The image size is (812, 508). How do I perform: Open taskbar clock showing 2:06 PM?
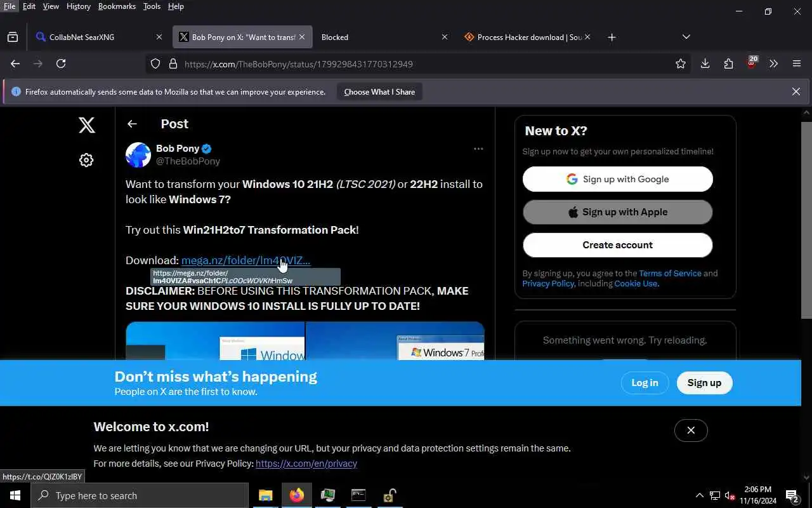click(758, 495)
